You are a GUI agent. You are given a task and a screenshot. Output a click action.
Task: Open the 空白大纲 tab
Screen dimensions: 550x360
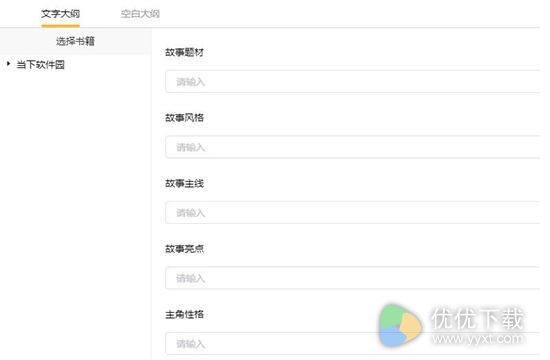pos(140,14)
